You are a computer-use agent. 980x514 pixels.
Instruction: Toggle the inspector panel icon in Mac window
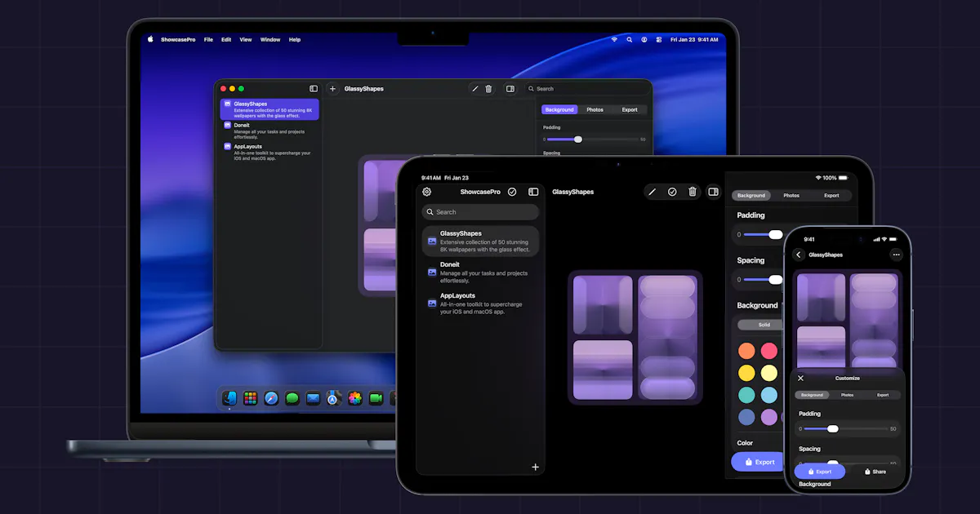point(510,89)
